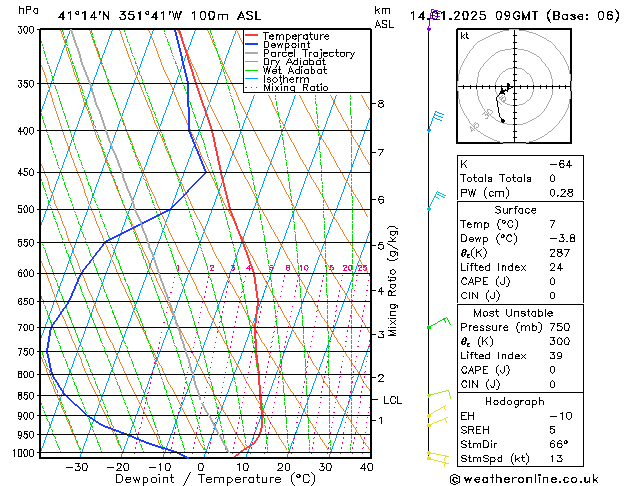Click the LCL marker on right axis
Image resolution: width=629 pixels, height=486 pixels.
click(393, 400)
